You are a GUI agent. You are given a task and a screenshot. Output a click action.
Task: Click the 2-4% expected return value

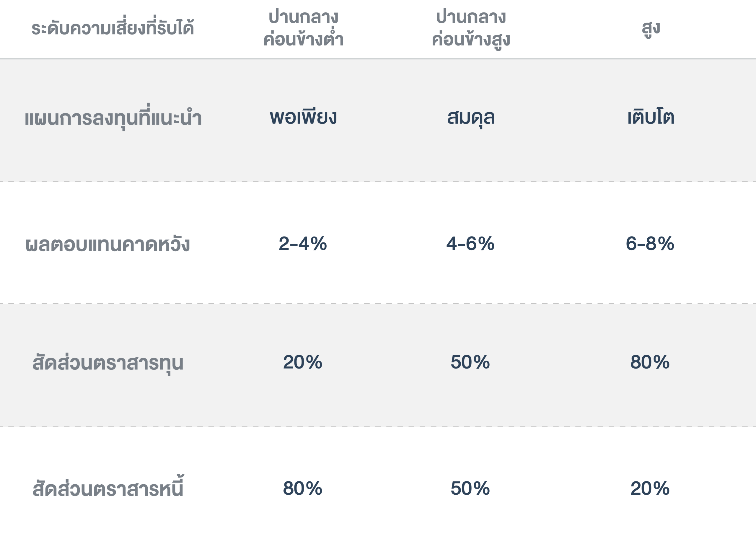pos(303,244)
